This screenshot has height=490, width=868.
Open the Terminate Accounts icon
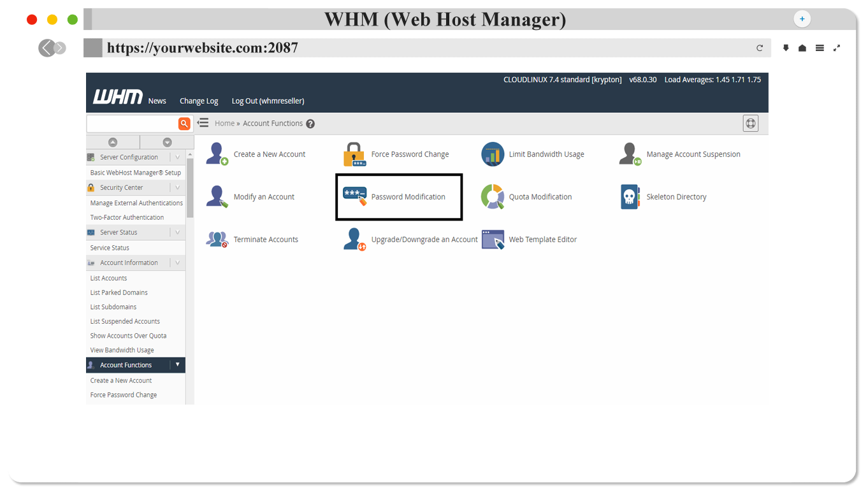click(217, 240)
